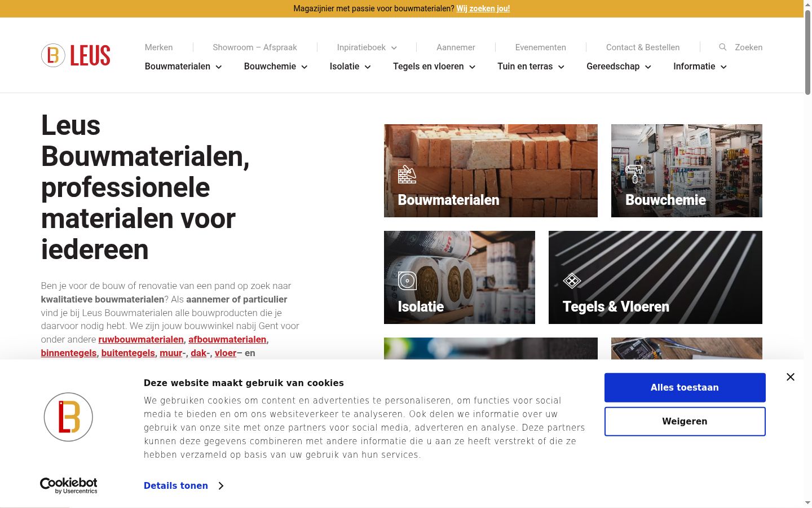Expand the Tegels en vloeren menu chevron
The height and width of the screenshot is (508, 812).
tap(473, 67)
